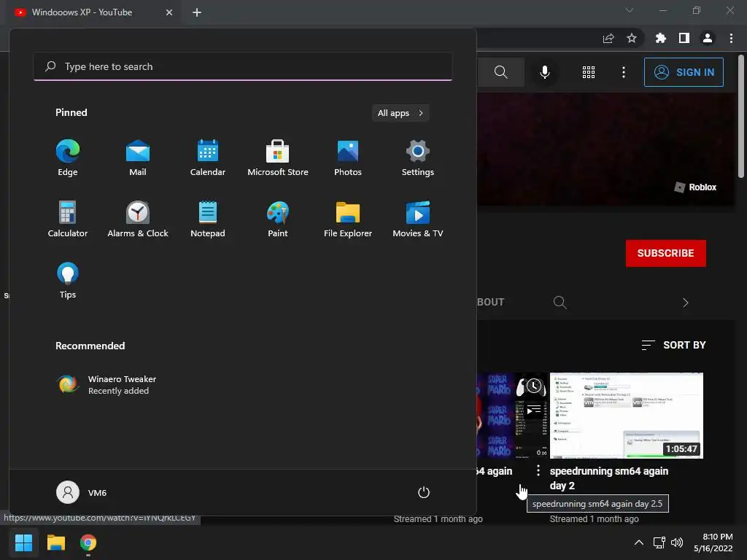
Task: Click the YouTube search magnifier button
Action: pos(500,72)
